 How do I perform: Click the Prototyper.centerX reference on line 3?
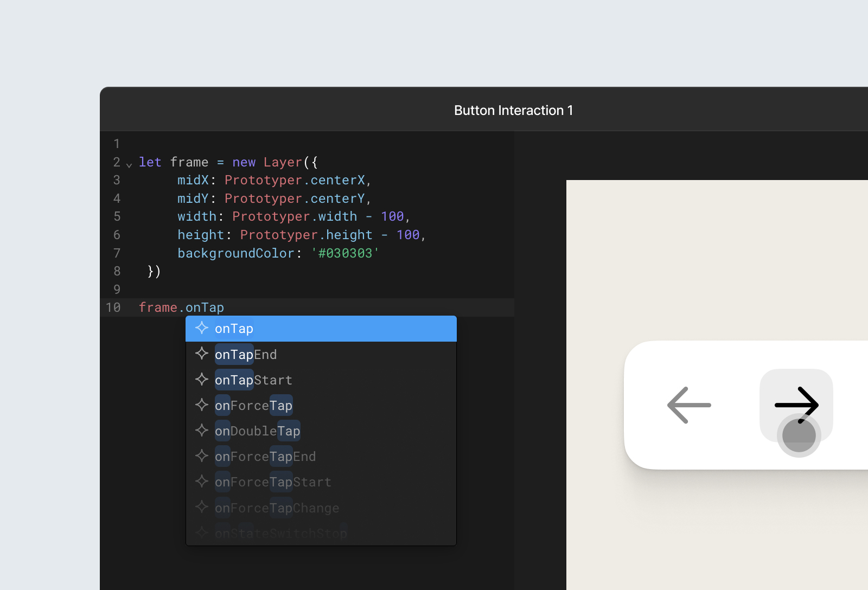295,180
